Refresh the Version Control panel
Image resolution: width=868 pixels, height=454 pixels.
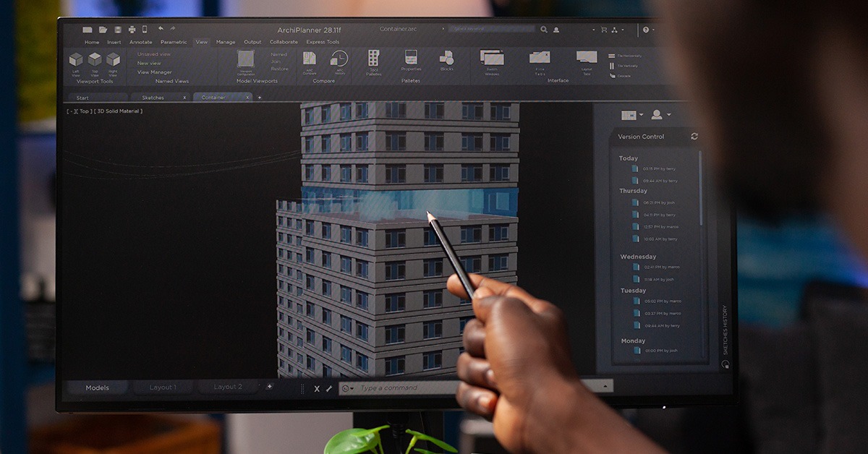694,137
